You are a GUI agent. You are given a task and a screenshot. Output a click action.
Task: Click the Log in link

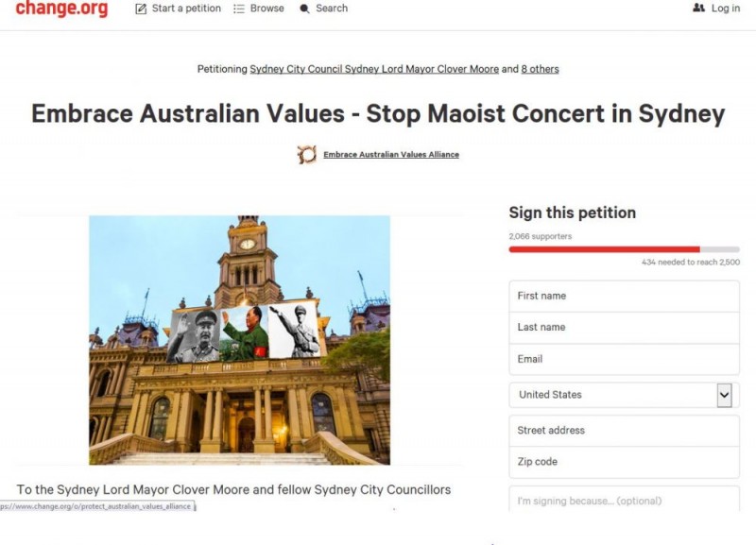pyautogui.click(x=726, y=9)
